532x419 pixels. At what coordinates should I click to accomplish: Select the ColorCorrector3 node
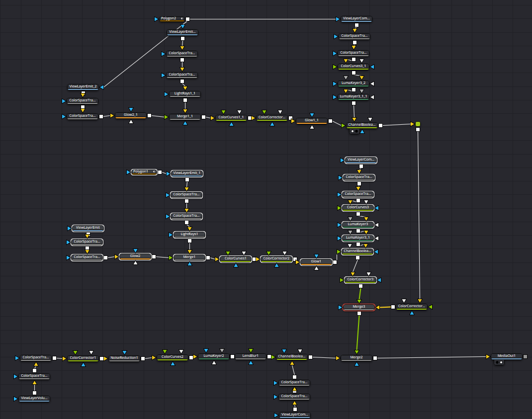click(x=360, y=280)
